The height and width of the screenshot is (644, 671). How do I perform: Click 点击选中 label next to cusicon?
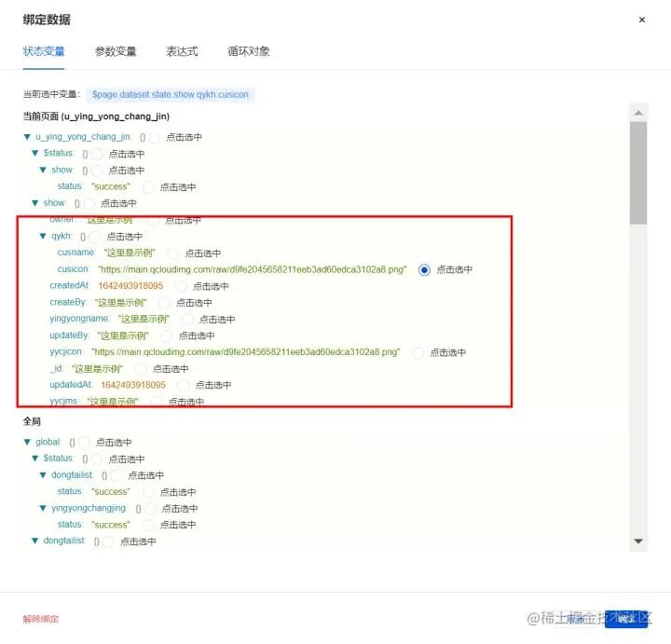click(x=454, y=270)
